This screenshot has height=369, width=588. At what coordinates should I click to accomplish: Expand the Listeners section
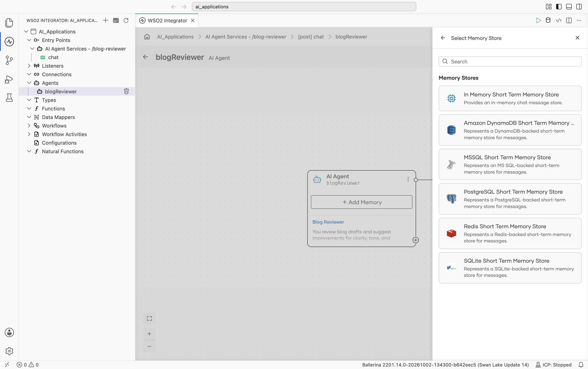[x=29, y=66]
